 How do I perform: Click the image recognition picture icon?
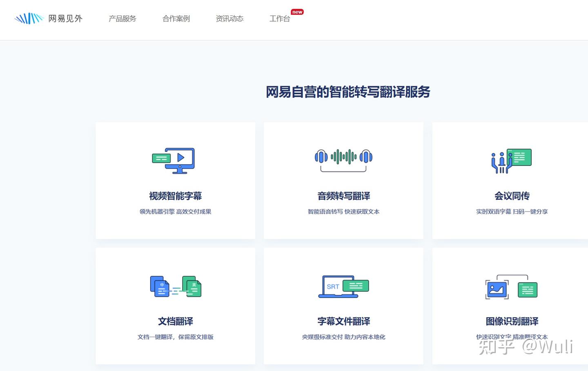pos(511,287)
